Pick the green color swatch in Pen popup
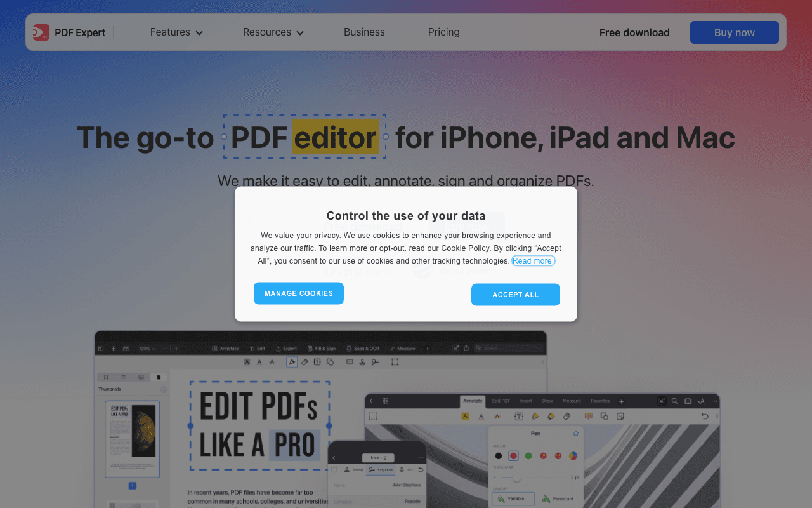The width and height of the screenshot is (812, 508). (528, 456)
